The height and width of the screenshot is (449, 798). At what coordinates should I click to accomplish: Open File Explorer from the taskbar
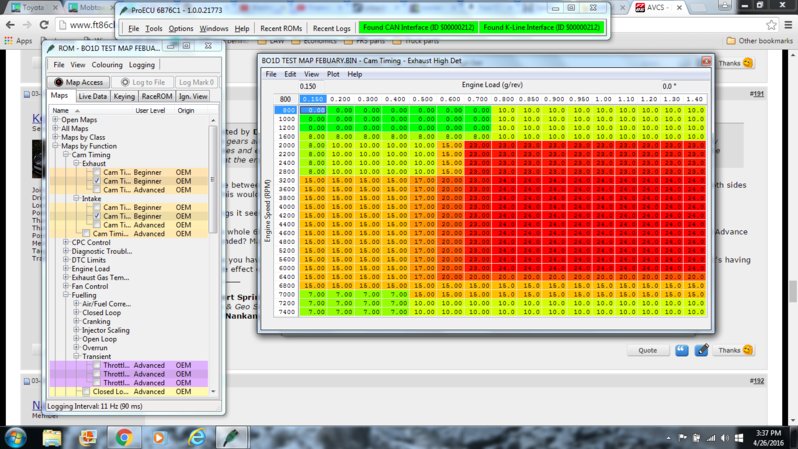[52, 438]
